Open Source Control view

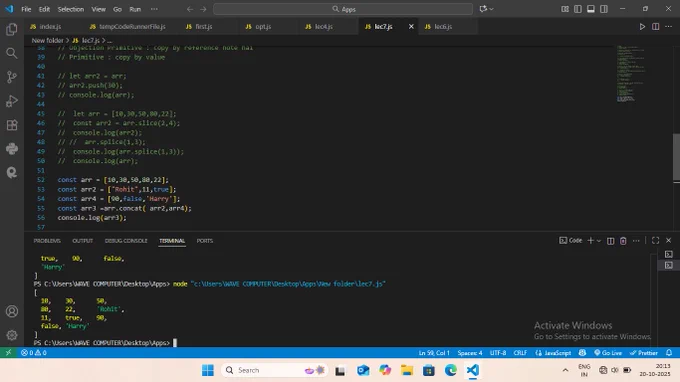(12, 77)
